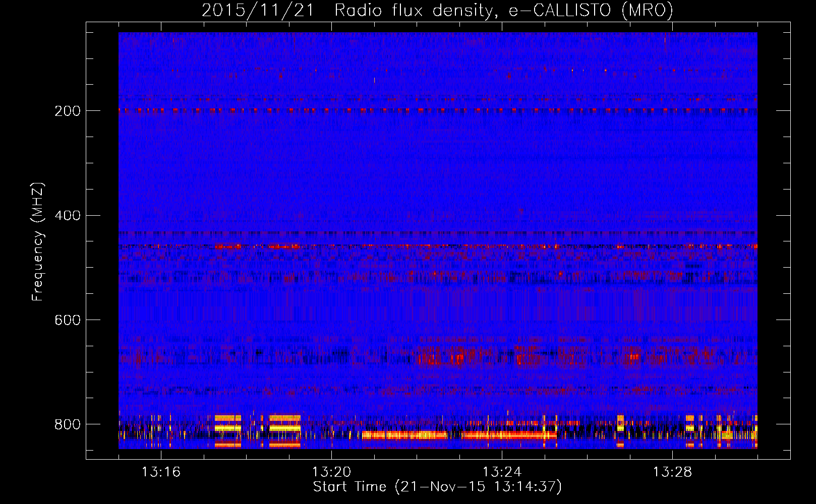
Task: Select the 800 frequency tick label
Action: pyautogui.click(x=68, y=424)
